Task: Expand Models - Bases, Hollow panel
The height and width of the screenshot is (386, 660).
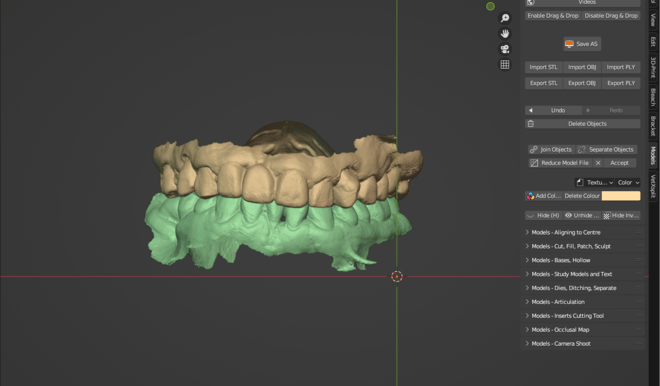Action: [583, 260]
